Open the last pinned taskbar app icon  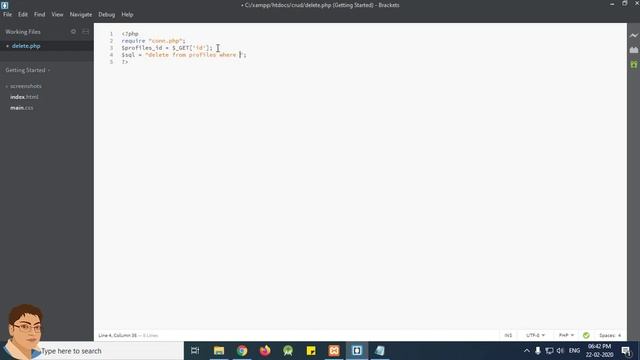[x=380, y=351]
